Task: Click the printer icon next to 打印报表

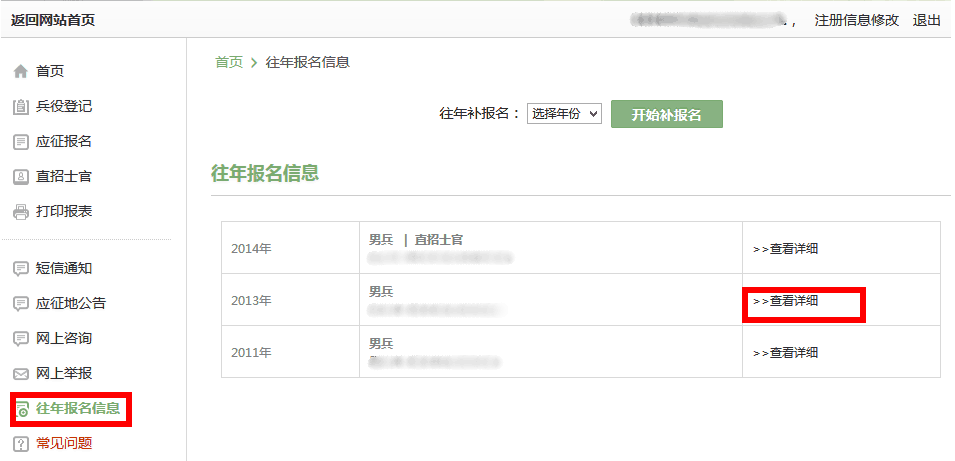Action: pyautogui.click(x=21, y=213)
